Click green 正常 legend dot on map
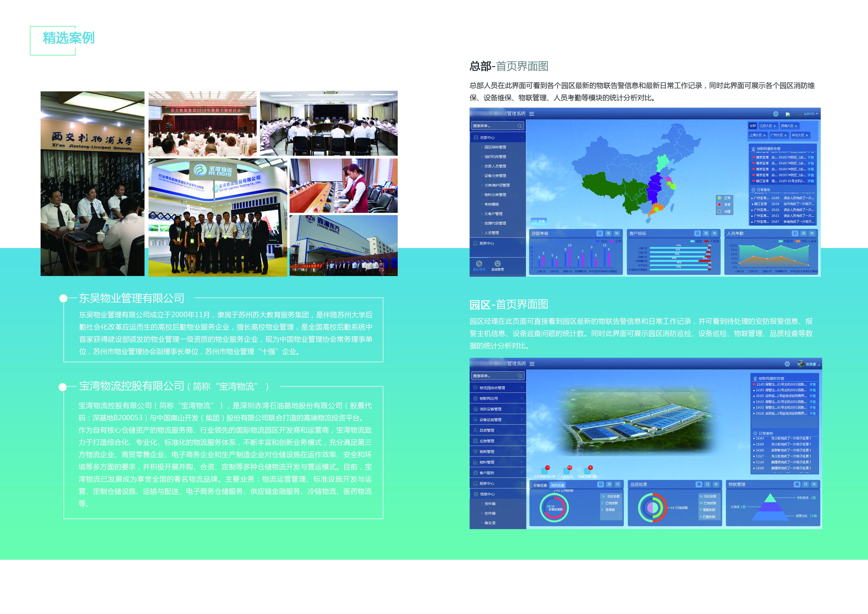Viewport: 868px width, 614px height. click(x=719, y=198)
